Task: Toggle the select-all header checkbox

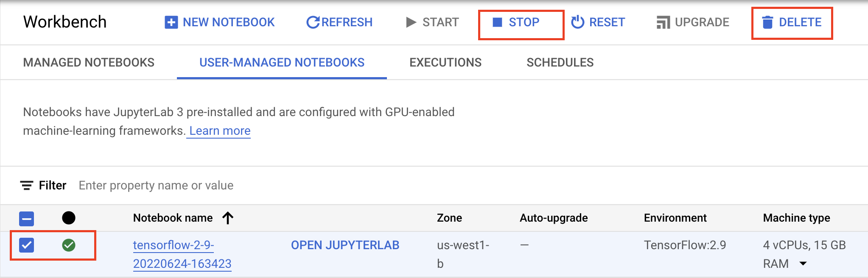Action: tap(27, 219)
